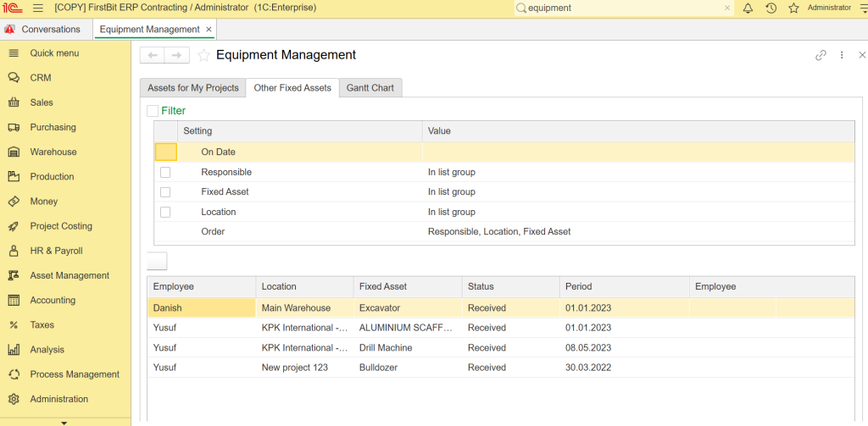
Task: Sort by the Location column header
Action: click(304, 286)
